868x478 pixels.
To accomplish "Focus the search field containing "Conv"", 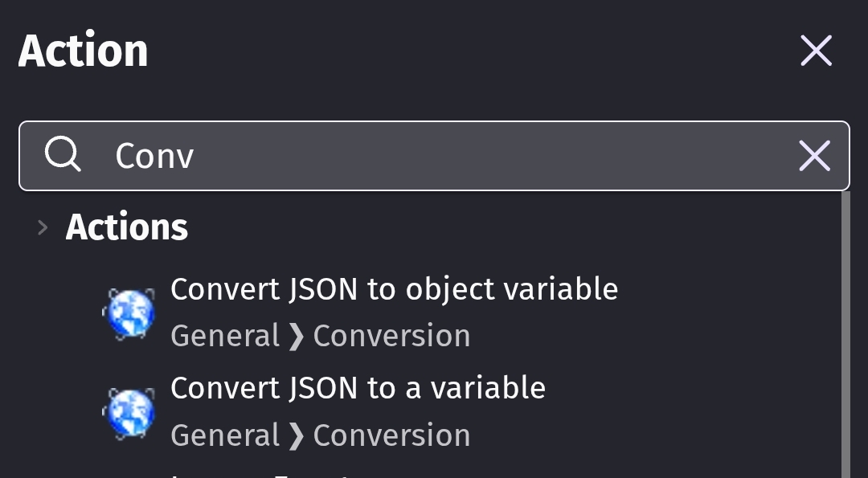I will point(434,156).
